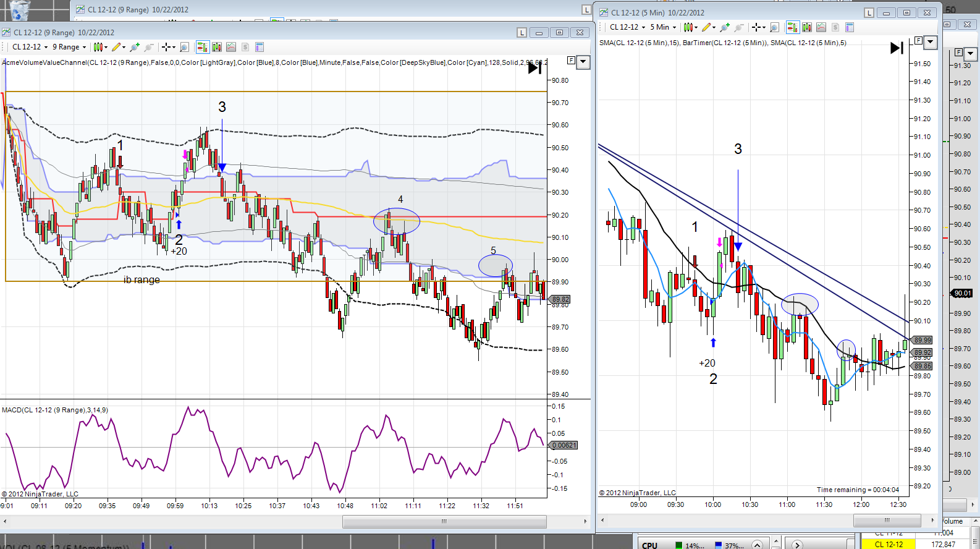Jump to latest bar arrow in 5 Min chart

click(x=897, y=48)
